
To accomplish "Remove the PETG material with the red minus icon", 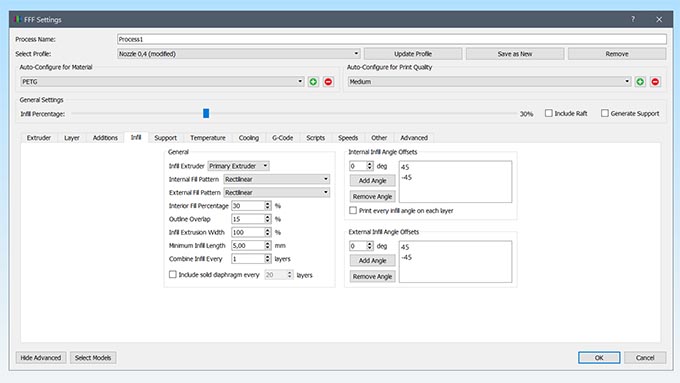I will pyautogui.click(x=328, y=82).
